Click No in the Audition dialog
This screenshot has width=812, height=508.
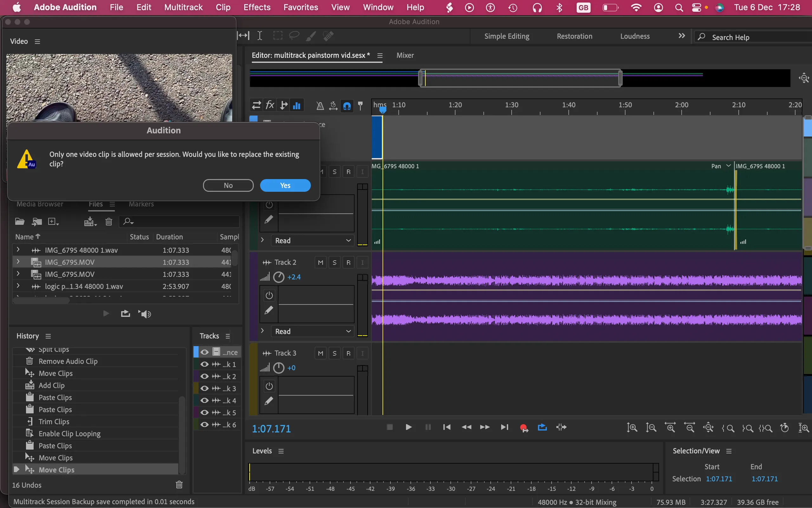tap(228, 185)
